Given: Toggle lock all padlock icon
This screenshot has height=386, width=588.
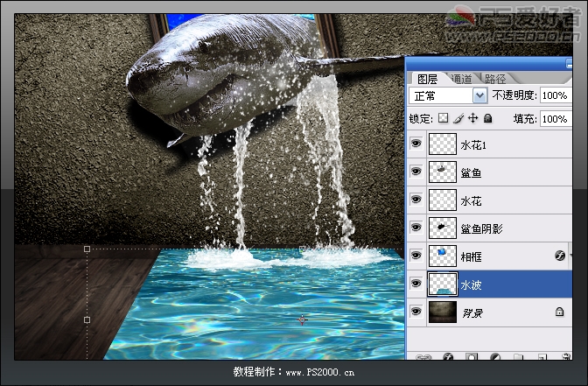Looking at the screenshot, I should pos(487,118).
